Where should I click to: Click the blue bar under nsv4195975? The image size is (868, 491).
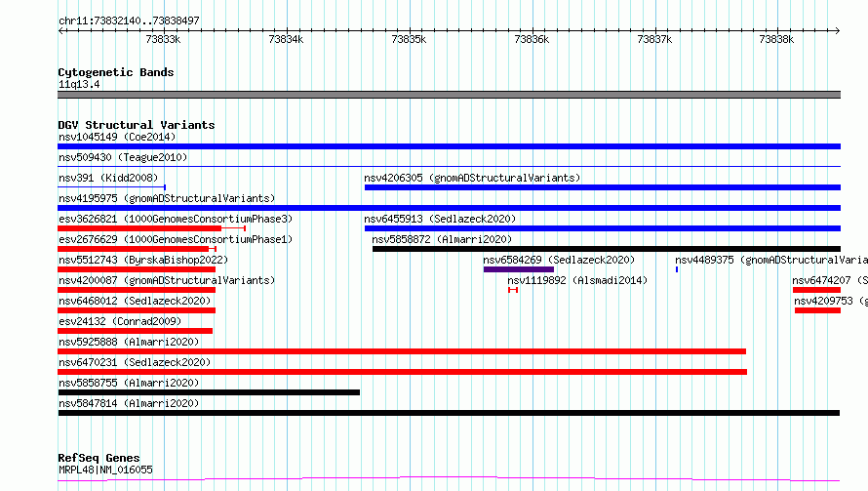(x=449, y=208)
